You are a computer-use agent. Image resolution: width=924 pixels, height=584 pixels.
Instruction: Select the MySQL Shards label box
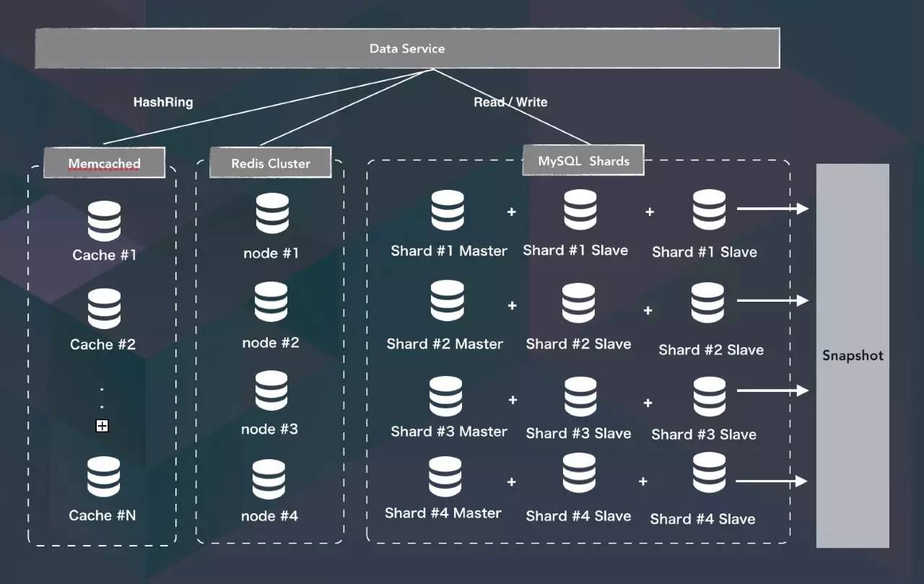[583, 161]
